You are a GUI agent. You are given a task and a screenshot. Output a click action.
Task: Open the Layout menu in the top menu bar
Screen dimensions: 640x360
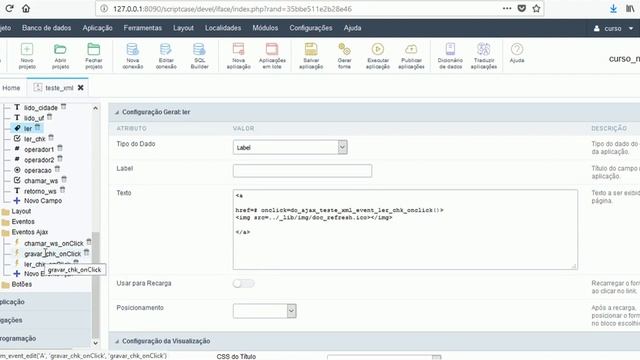(x=183, y=28)
